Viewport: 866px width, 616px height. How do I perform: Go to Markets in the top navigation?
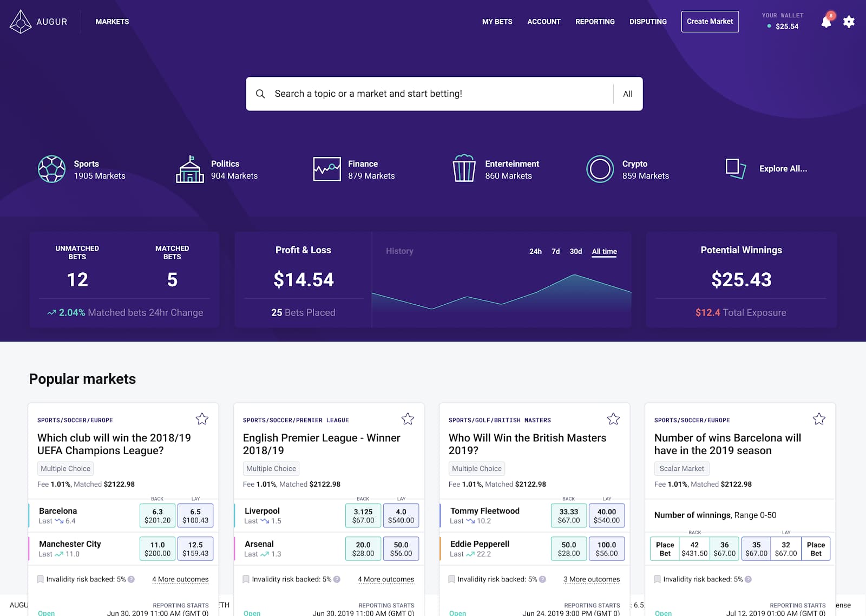(x=112, y=22)
